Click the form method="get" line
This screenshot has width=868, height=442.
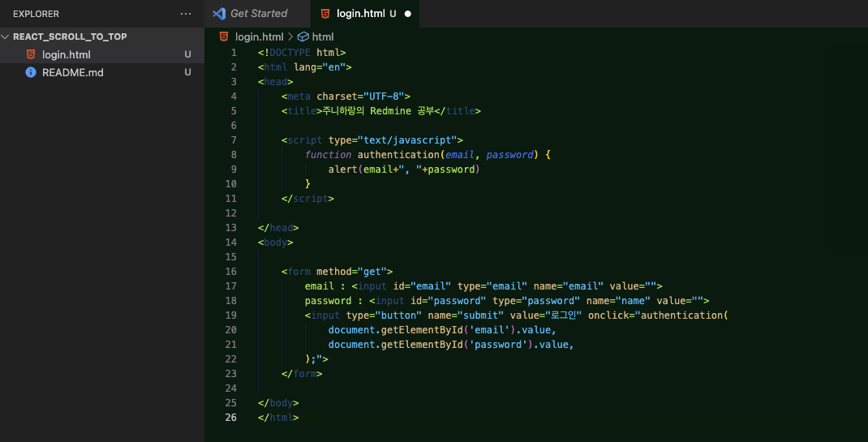[337, 272]
